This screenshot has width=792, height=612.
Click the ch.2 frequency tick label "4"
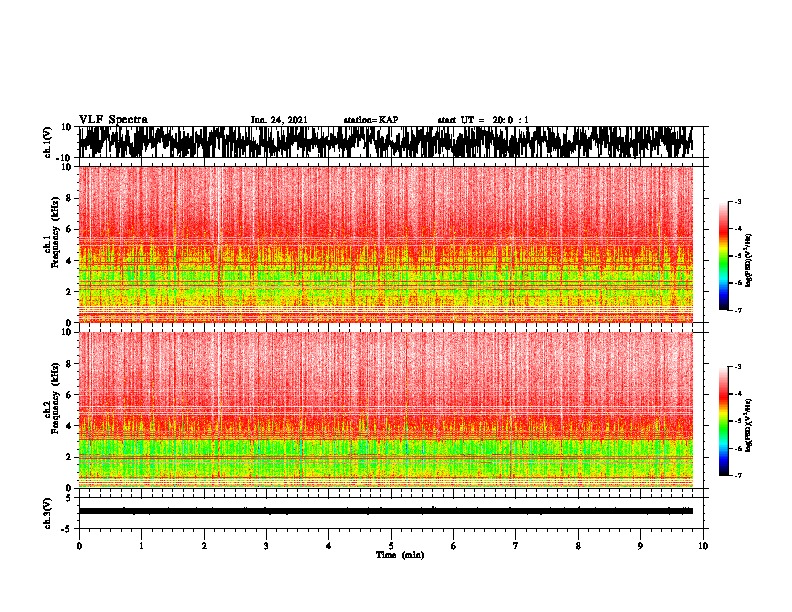[69, 426]
